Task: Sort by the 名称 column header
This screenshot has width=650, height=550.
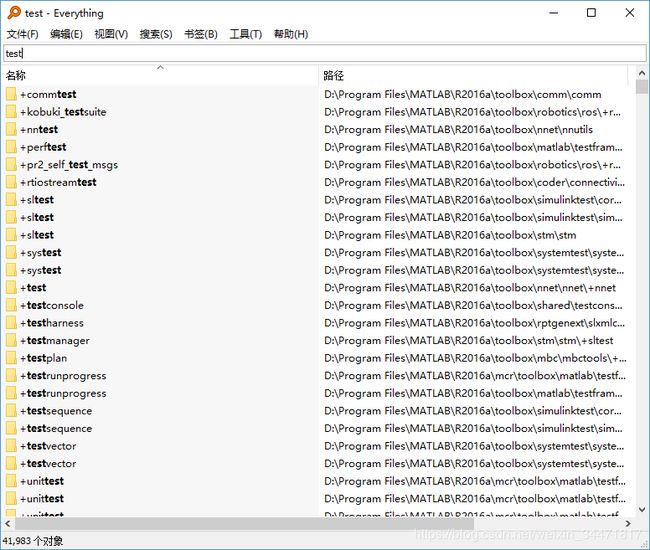Action: pos(160,75)
